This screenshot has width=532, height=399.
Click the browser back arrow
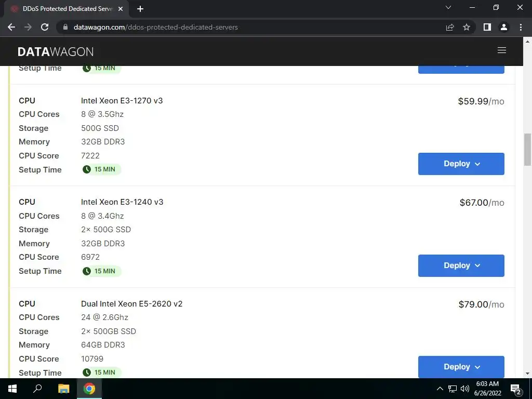11,27
